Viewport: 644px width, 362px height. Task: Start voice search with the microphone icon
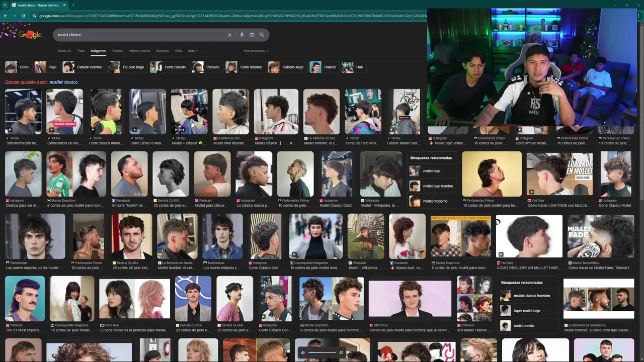242,35
